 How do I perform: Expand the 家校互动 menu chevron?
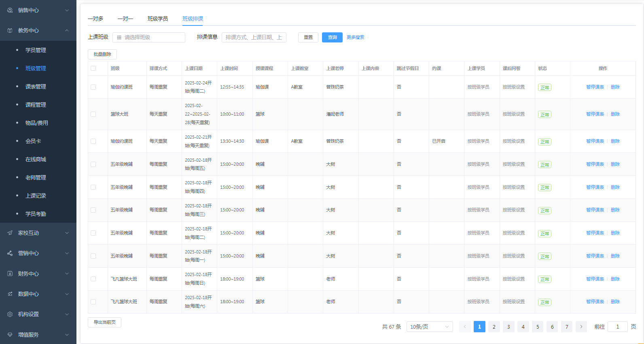[67, 233]
